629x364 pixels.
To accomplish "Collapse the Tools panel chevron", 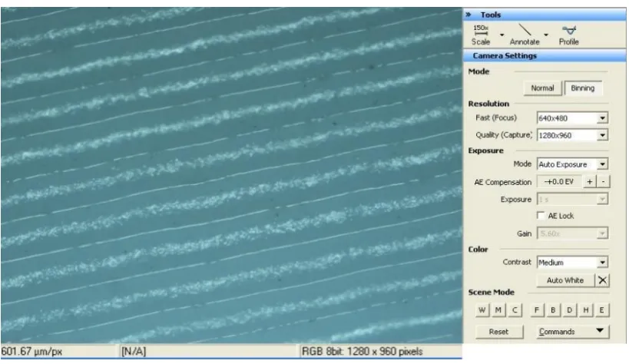I will (468, 15).
